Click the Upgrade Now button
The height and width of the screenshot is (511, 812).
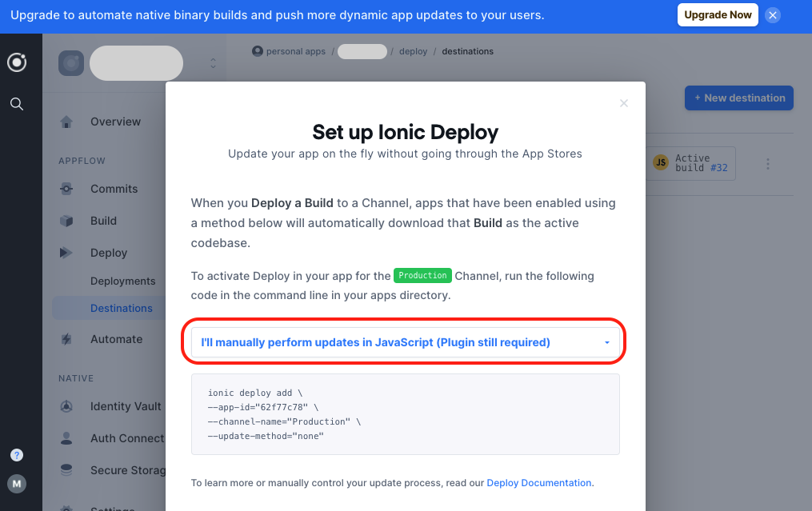[x=718, y=15]
